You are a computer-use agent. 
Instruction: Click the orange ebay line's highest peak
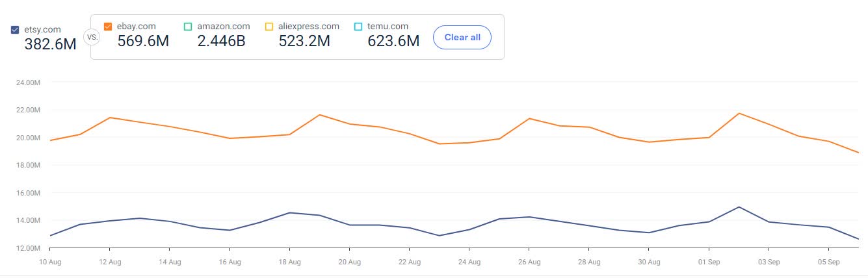[x=739, y=114]
